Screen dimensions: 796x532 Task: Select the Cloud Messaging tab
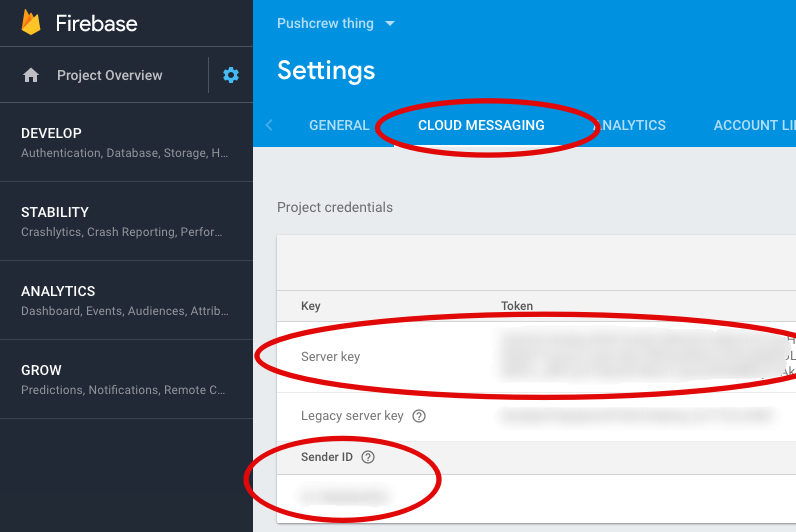coord(481,125)
